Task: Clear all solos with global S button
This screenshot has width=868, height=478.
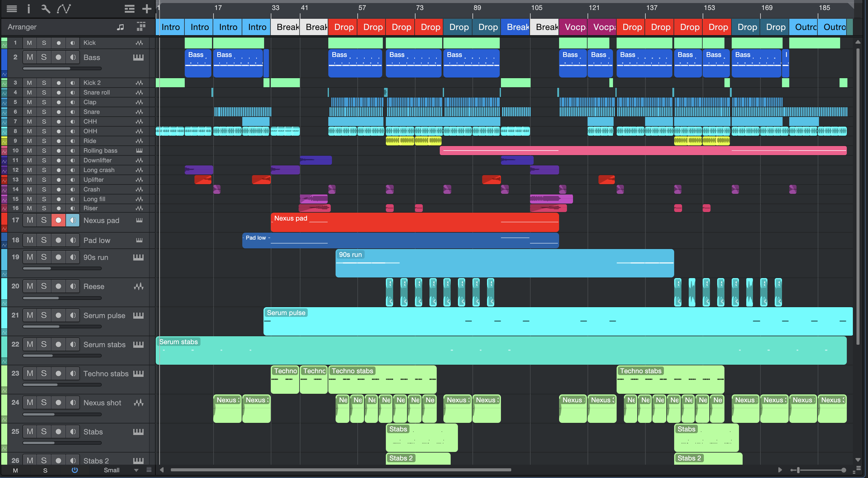Action: click(x=45, y=470)
